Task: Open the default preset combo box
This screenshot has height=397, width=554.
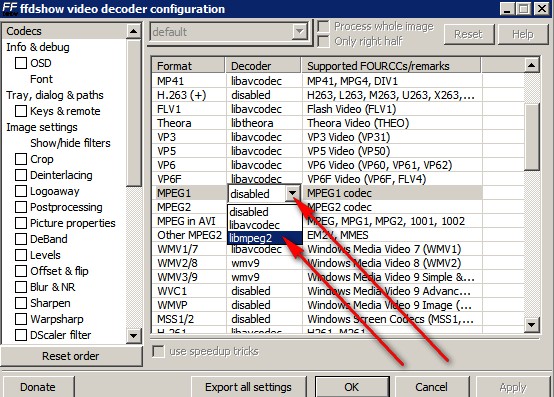Action: (x=229, y=32)
